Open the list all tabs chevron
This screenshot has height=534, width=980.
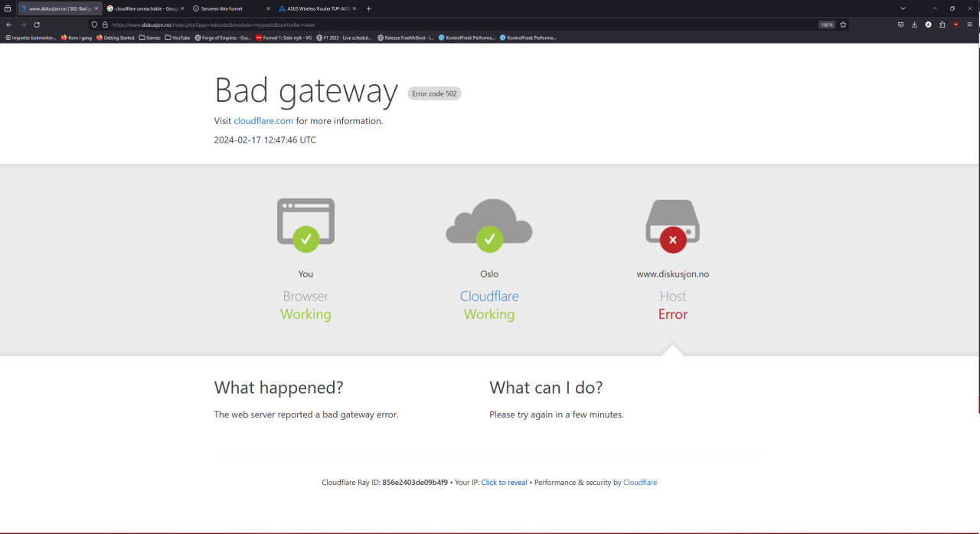point(903,8)
